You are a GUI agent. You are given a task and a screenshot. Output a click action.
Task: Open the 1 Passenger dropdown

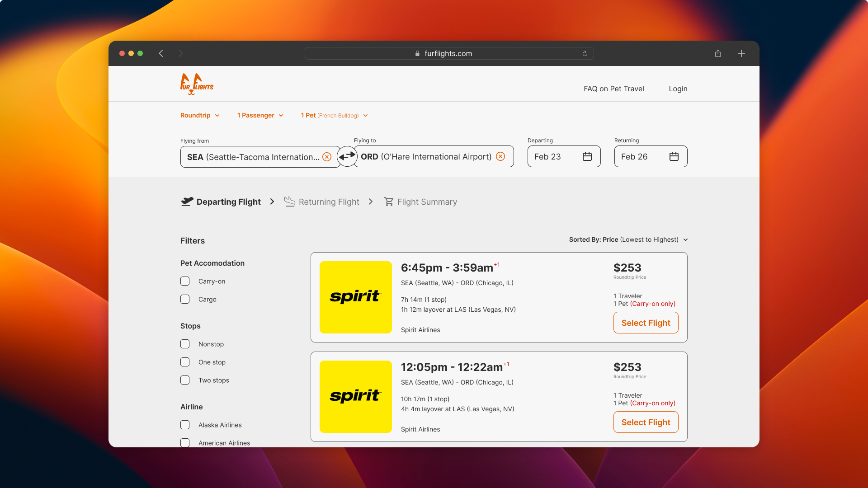coord(260,115)
